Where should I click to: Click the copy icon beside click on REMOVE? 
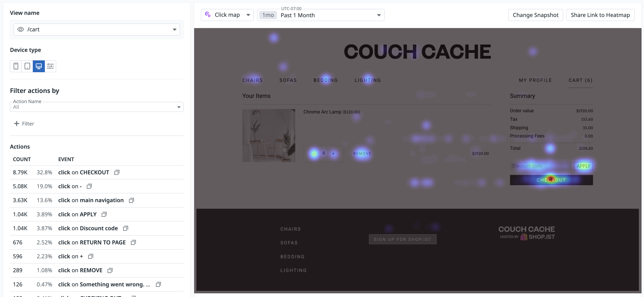(110, 270)
